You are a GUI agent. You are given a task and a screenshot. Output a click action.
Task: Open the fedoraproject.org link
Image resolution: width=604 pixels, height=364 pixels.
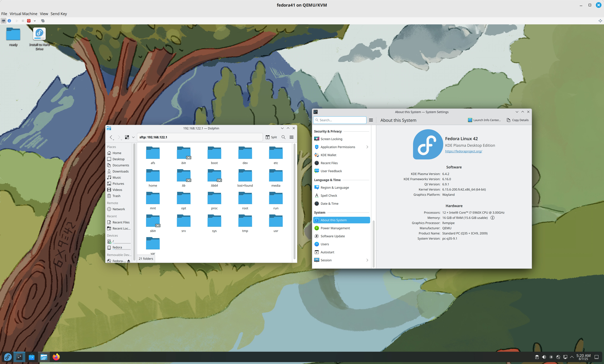[463, 151]
